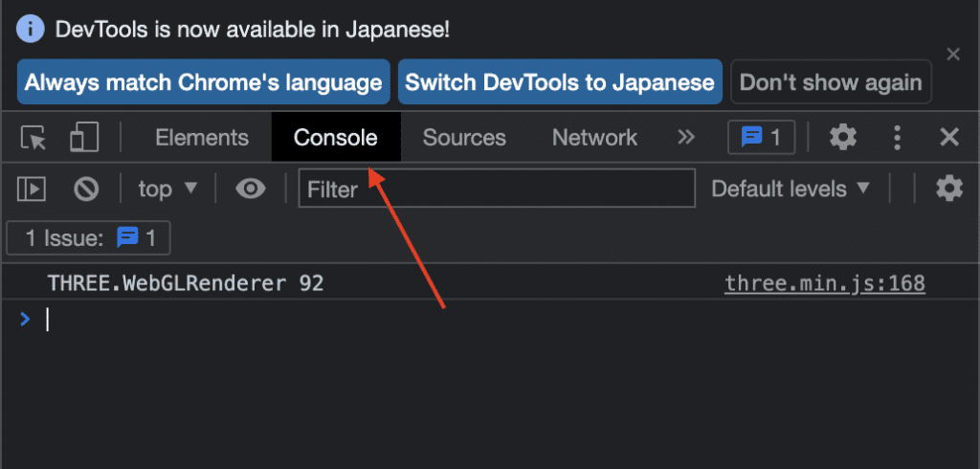The width and height of the screenshot is (980, 469).
Task: Open the Default levels dropdown
Action: 791,189
